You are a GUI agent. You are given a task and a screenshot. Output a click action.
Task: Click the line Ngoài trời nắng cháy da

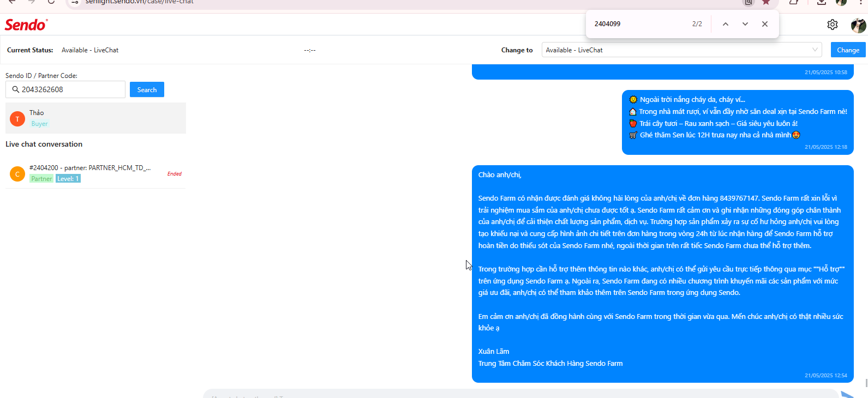point(692,100)
